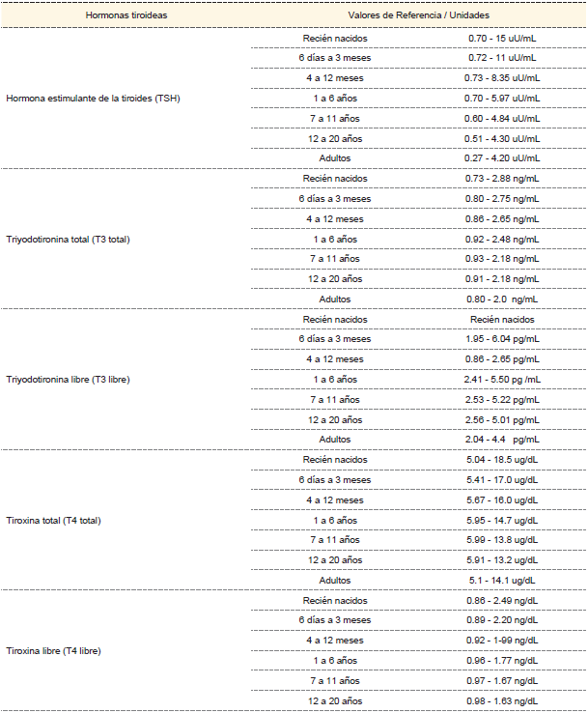Select the "2.41 - 5.50 pg /mL" value
This screenshot has width=588, height=713.
502,380
